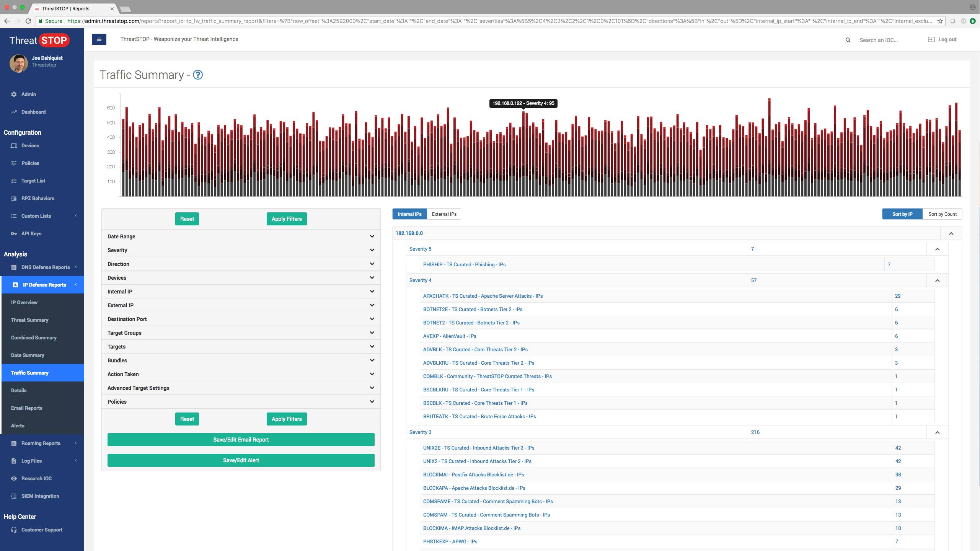Click the Search an IOC field
Image resolution: width=980 pixels, height=551 pixels.
click(880, 40)
